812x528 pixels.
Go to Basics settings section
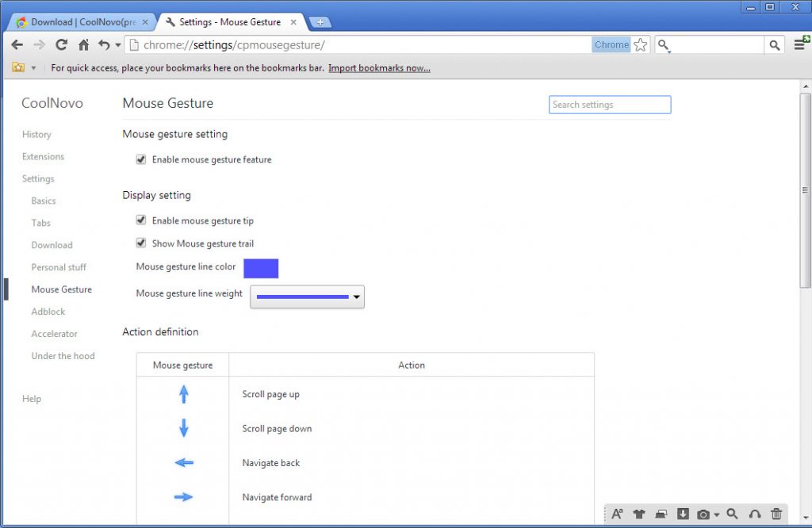44,201
